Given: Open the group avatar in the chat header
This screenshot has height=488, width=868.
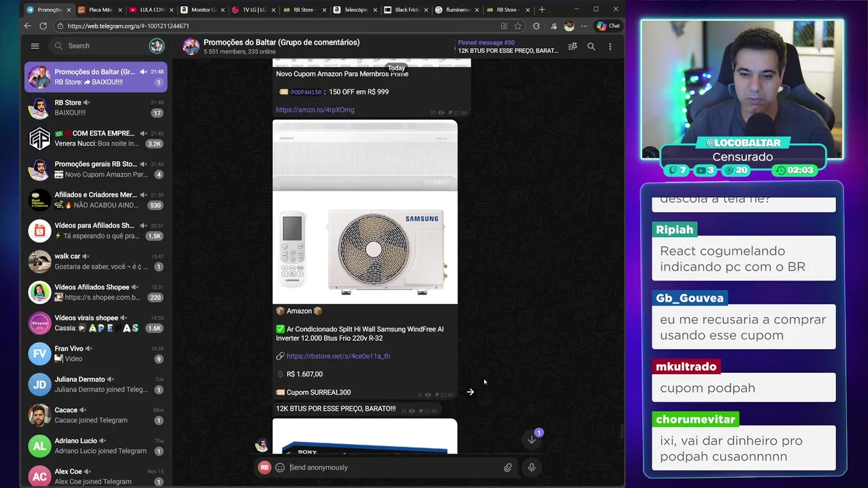Looking at the screenshot, I should [191, 46].
